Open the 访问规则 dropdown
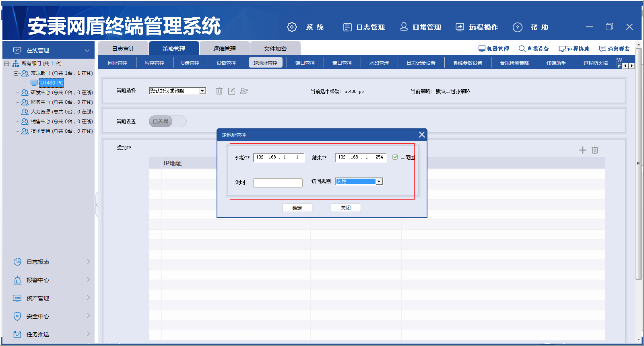Screen dimensions: 644x346 point(379,181)
